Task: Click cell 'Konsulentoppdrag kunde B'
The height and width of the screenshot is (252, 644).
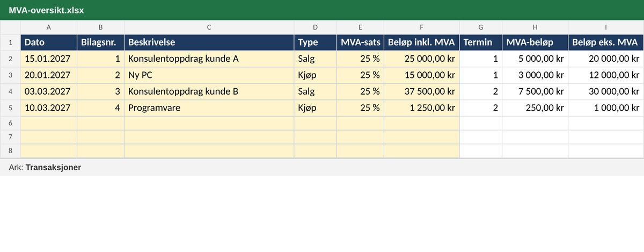Action: click(x=209, y=91)
